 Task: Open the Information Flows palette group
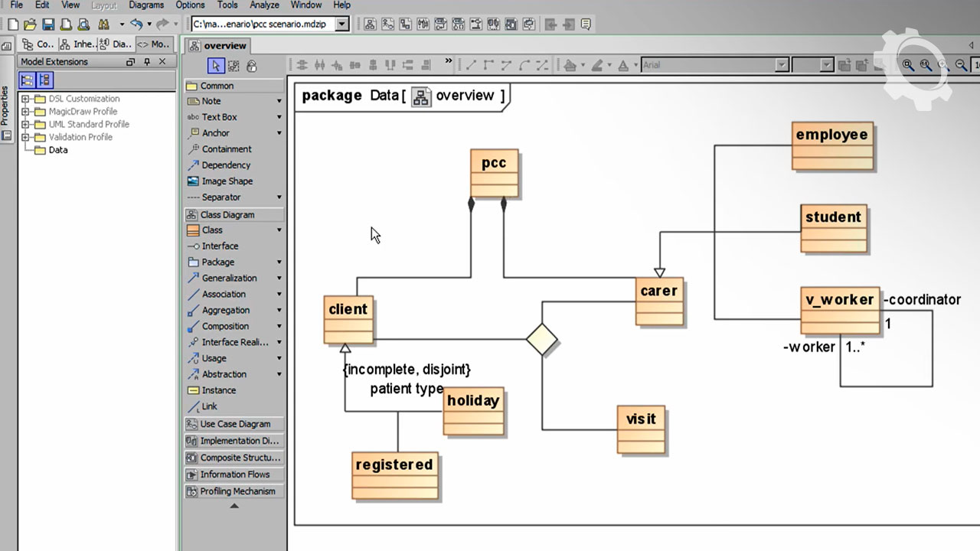click(x=234, y=474)
